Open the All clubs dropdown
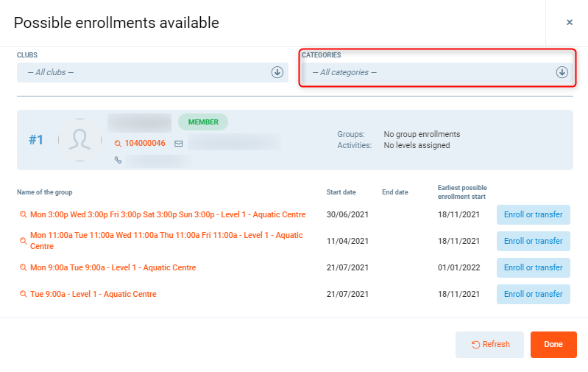 point(147,72)
